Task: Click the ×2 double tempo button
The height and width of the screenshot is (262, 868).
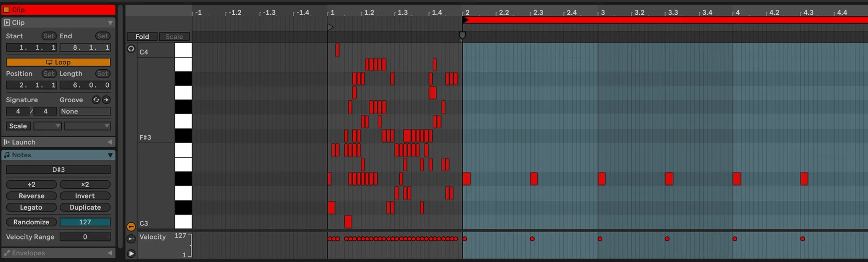Action: pos(85,184)
